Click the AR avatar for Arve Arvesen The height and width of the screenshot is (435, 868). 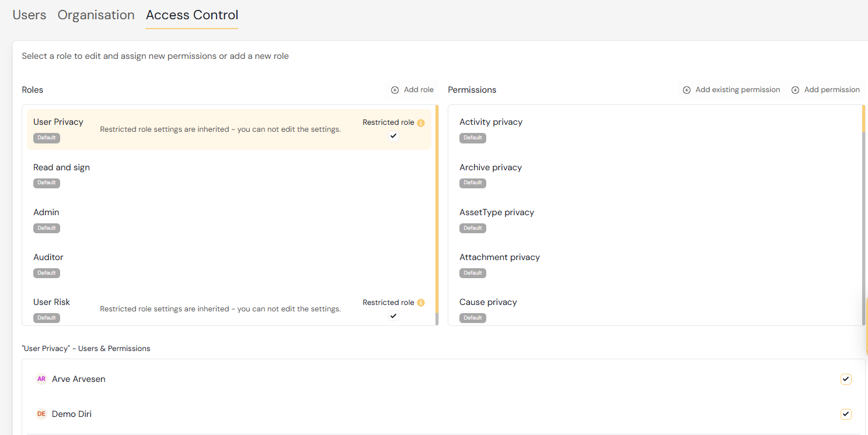(x=41, y=379)
